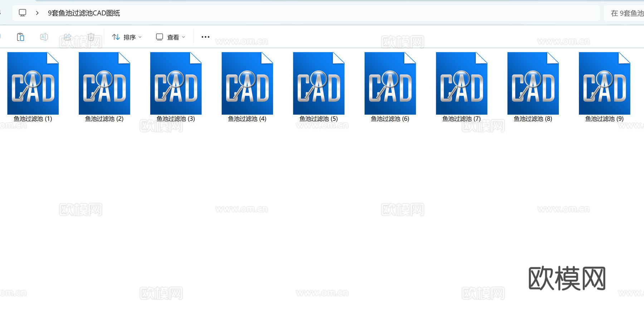Viewport: 644px width, 332px height.
Task: Click the breadcrumb chevron in the address bar
Action: pos(37,13)
